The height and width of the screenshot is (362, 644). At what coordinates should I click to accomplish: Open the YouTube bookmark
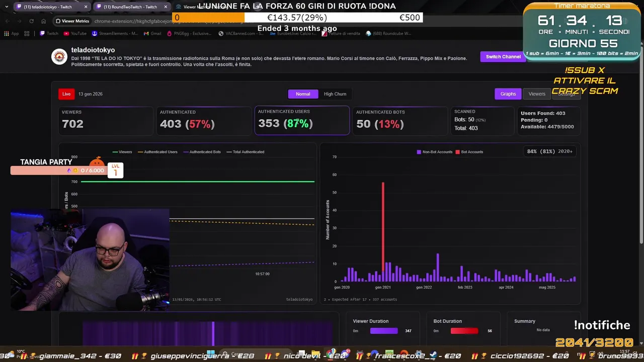tap(75, 34)
